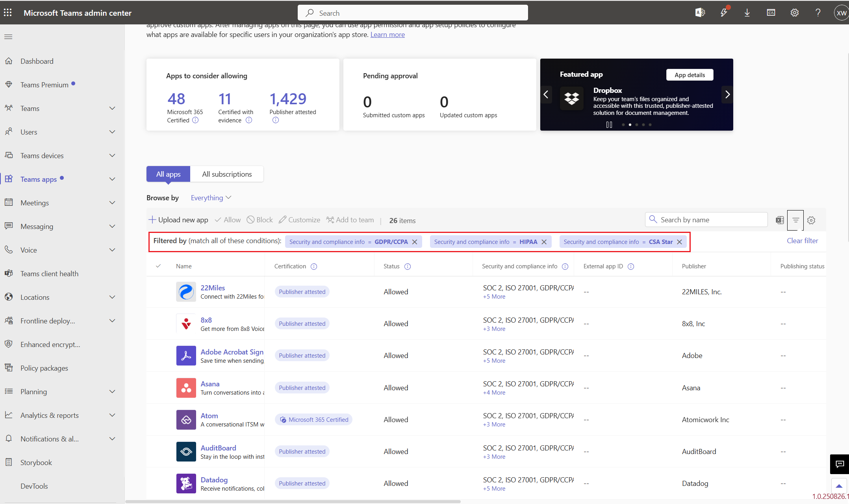This screenshot has height=504, width=849.
Task: Collapse the sidebar with the hamburger menu
Action: [8, 36]
